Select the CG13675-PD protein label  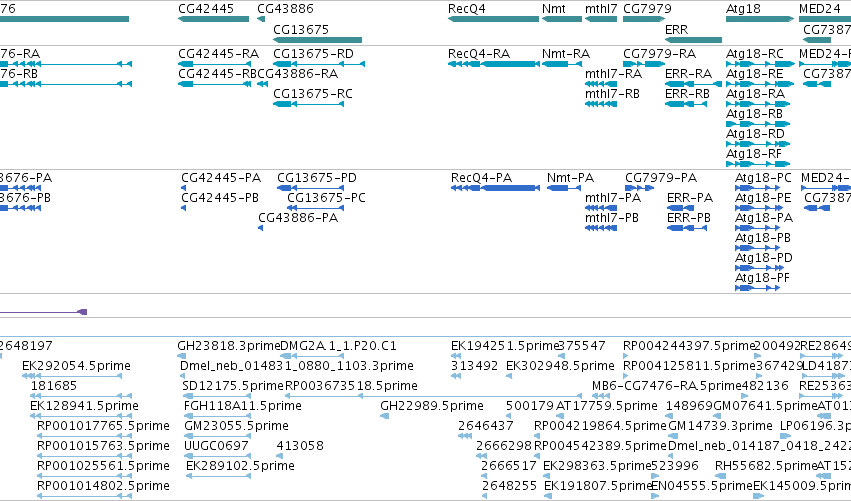317,178
